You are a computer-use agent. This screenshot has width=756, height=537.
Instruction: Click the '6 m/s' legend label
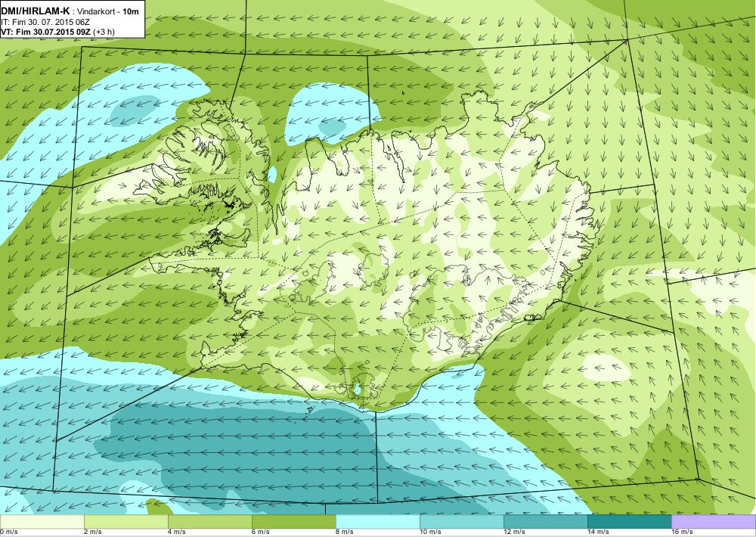coord(261,532)
